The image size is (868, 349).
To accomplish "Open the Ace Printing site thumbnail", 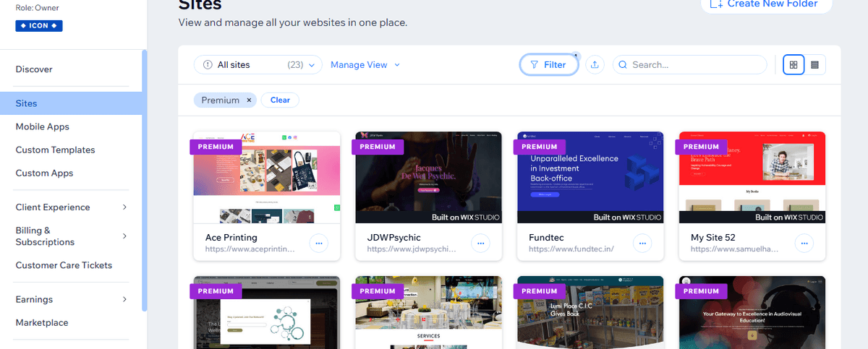I will (x=267, y=177).
